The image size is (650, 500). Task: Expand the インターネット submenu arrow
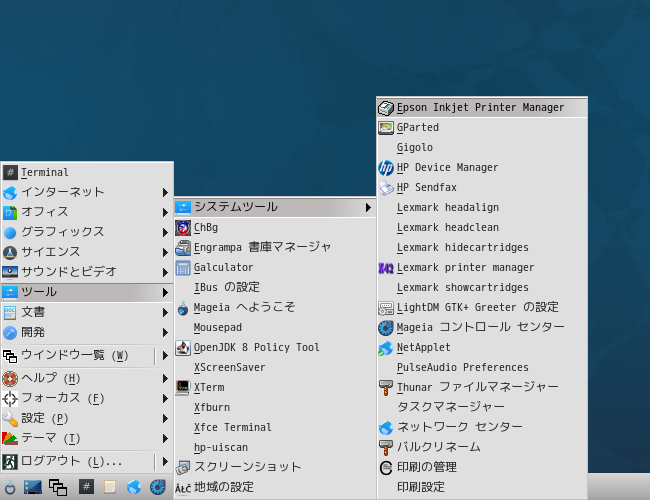pyautogui.click(x=165, y=192)
